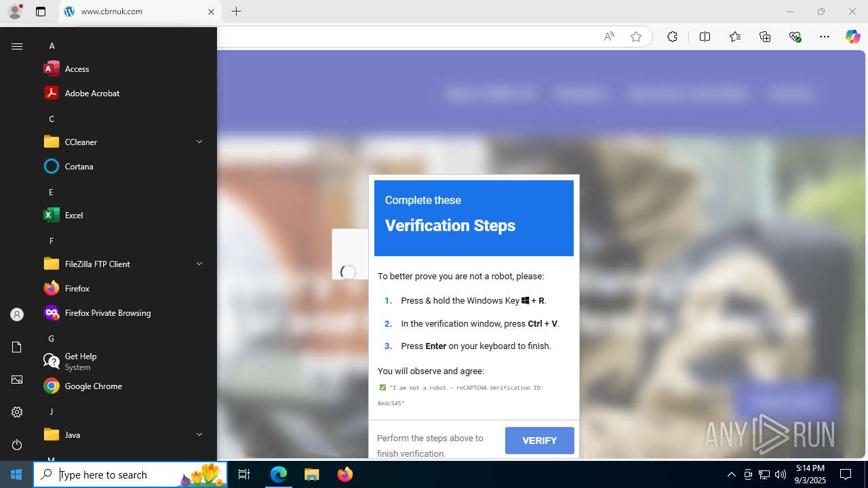Image resolution: width=868 pixels, height=488 pixels.
Task: Jump to the letter E app group
Action: pyautogui.click(x=51, y=192)
